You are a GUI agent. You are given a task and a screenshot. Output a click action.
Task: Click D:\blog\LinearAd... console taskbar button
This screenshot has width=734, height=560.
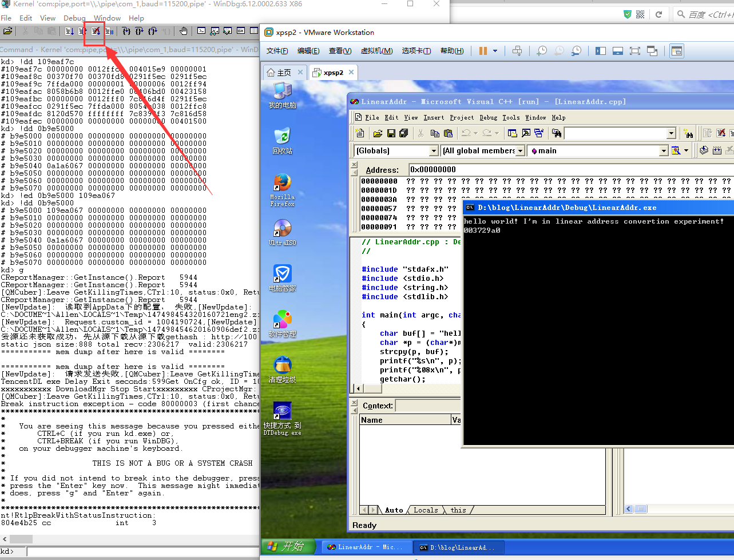click(459, 547)
